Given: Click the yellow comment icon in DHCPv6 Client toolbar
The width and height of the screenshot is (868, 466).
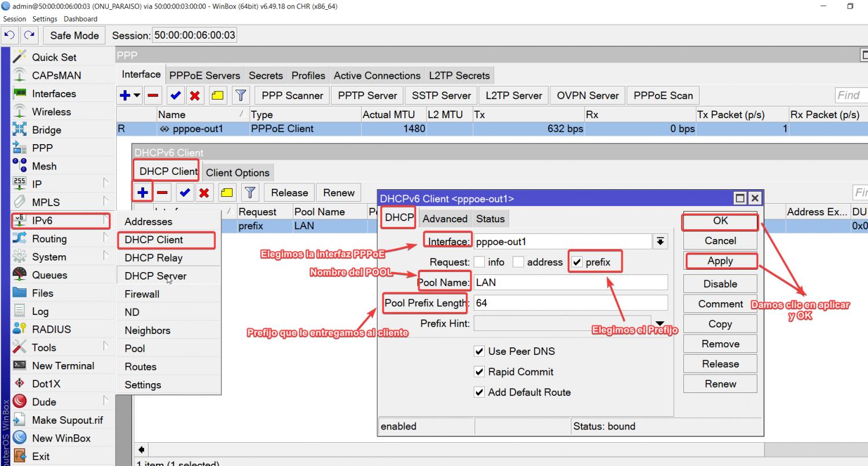Looking at the screenshot, I should tap(227, 192).
